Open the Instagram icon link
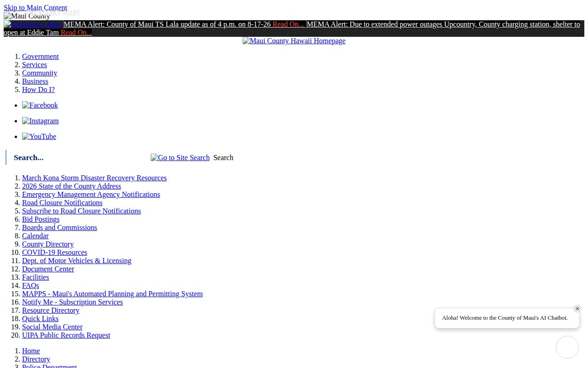Screen dimensions: 588x368 coord(40,121)
